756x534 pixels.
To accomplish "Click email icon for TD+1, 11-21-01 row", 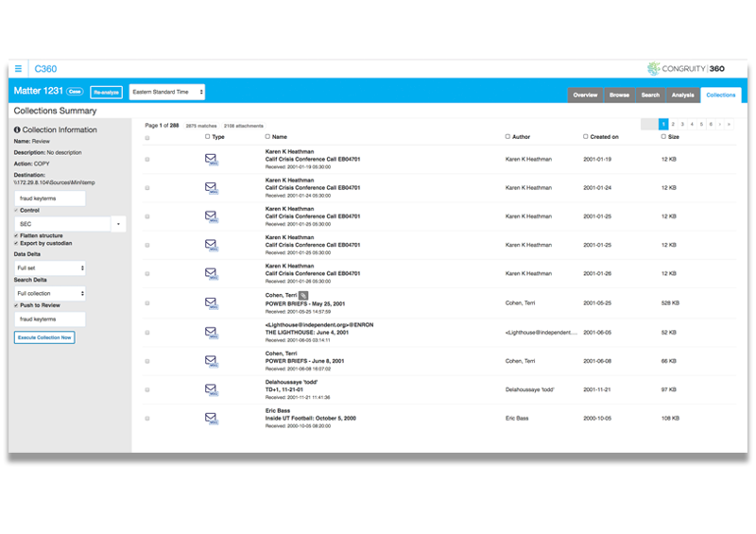I will coord(211,389).
